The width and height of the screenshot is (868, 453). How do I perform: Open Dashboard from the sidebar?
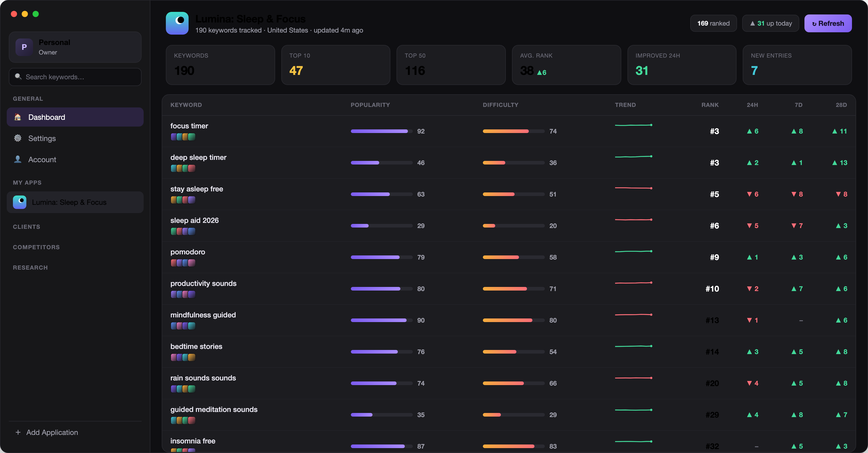75,117
